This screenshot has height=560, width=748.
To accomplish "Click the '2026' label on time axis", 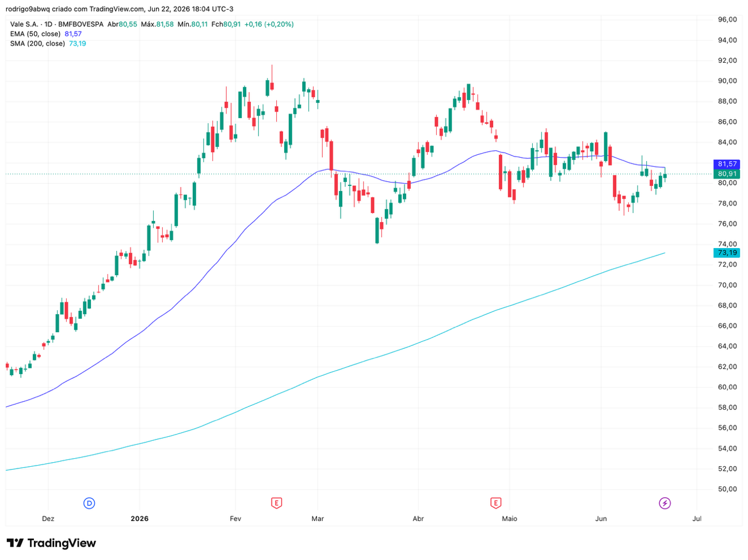I will point(139,519).
